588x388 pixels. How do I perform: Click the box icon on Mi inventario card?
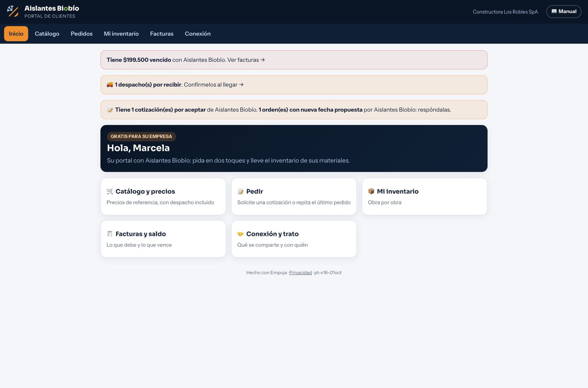371,191
